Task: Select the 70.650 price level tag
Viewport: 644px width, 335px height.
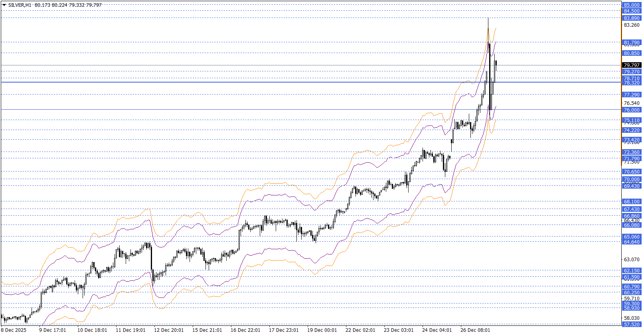Action: pos(631,171)
